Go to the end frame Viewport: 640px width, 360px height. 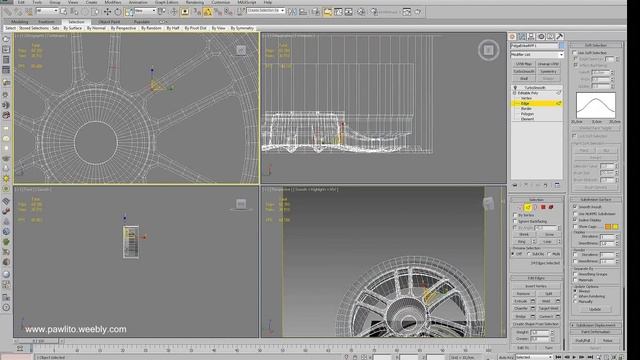point(591,357)
